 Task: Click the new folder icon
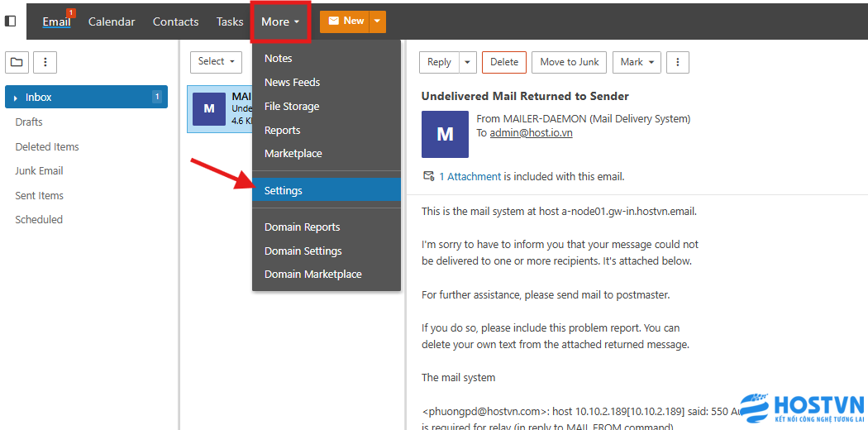pyautogui.click(x=17, y=62)
